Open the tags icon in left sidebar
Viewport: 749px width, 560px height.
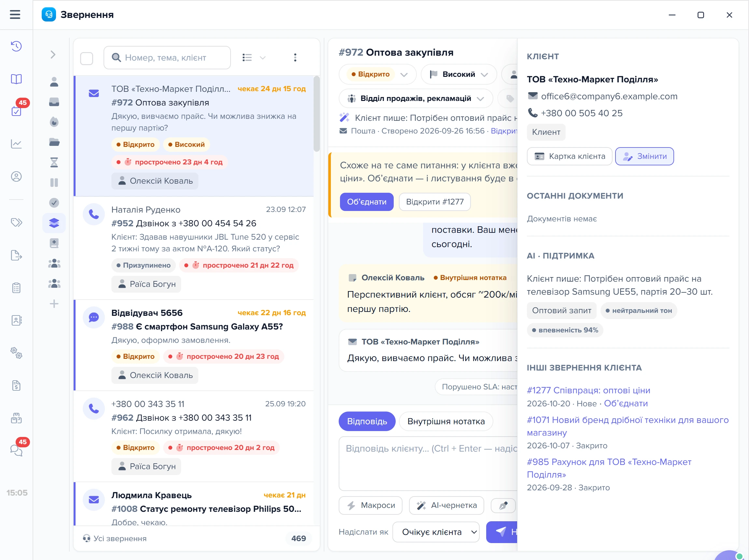pyautogui.click(x=16, y=222)
